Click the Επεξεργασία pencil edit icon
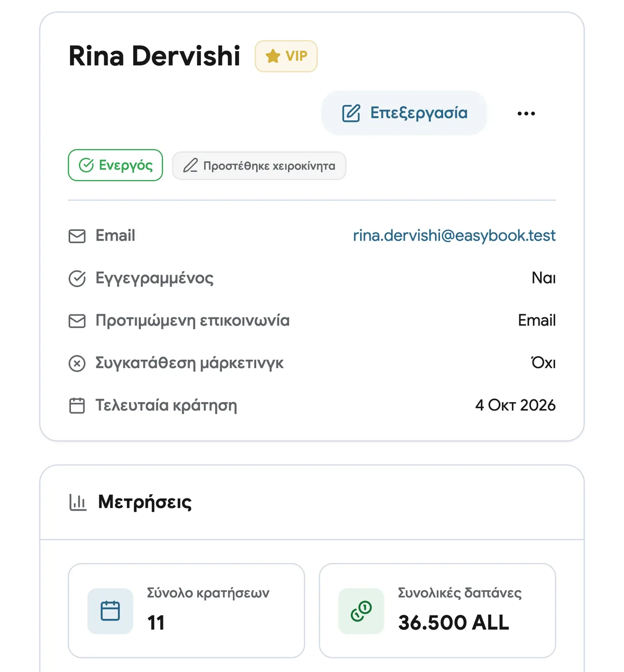 (x=351, y=113)
